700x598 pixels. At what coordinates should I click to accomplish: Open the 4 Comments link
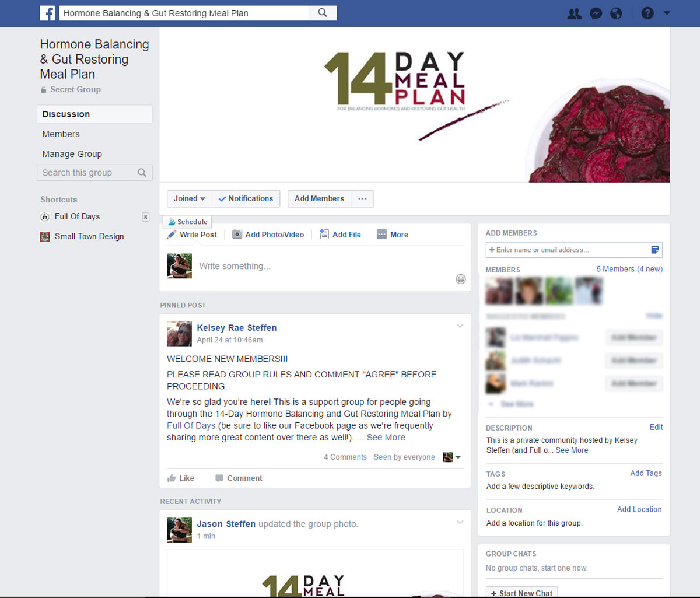click(x=345, y=457)
